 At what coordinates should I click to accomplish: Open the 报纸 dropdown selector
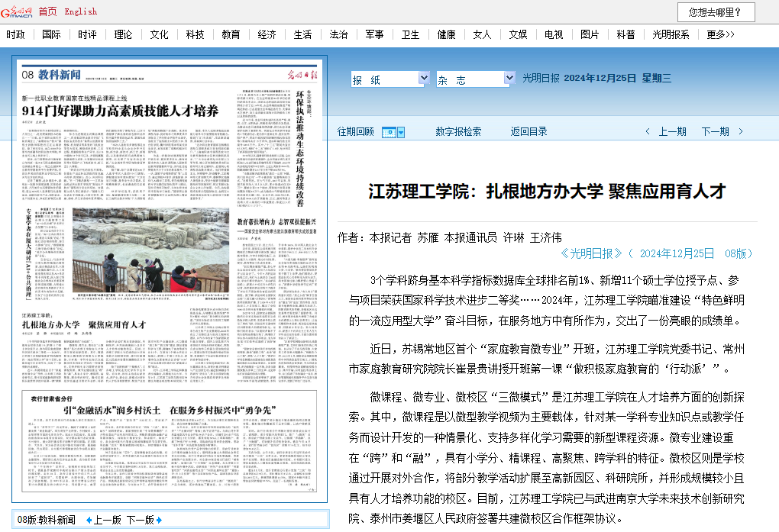click(390, 79)
